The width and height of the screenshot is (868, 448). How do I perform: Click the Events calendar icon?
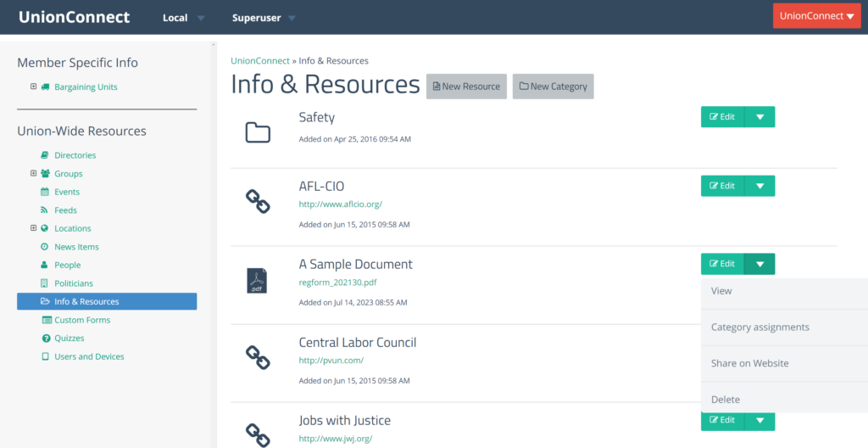click(45, 192)
